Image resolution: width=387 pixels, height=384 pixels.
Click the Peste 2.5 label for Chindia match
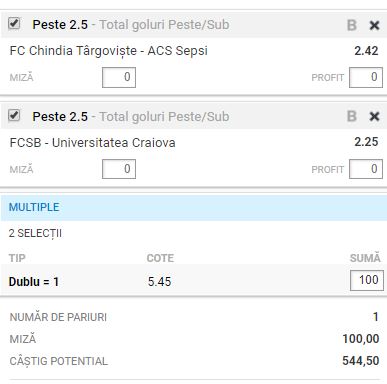tap(60, 25)
